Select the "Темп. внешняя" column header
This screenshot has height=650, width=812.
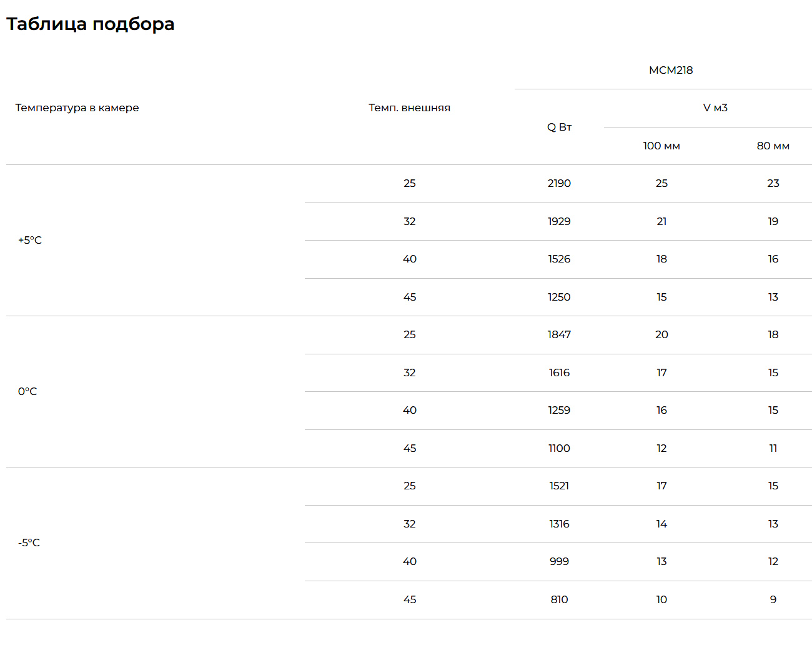point(409,107)
